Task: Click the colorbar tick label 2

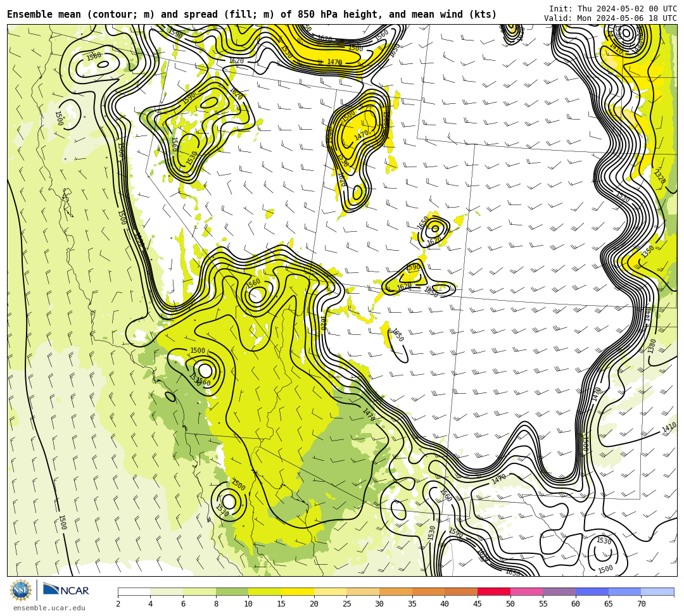Action: tap(118, 604)
